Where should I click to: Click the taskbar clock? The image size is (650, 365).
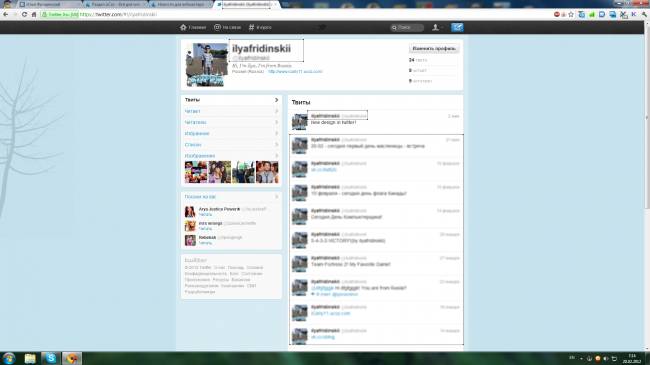[632, 359]
